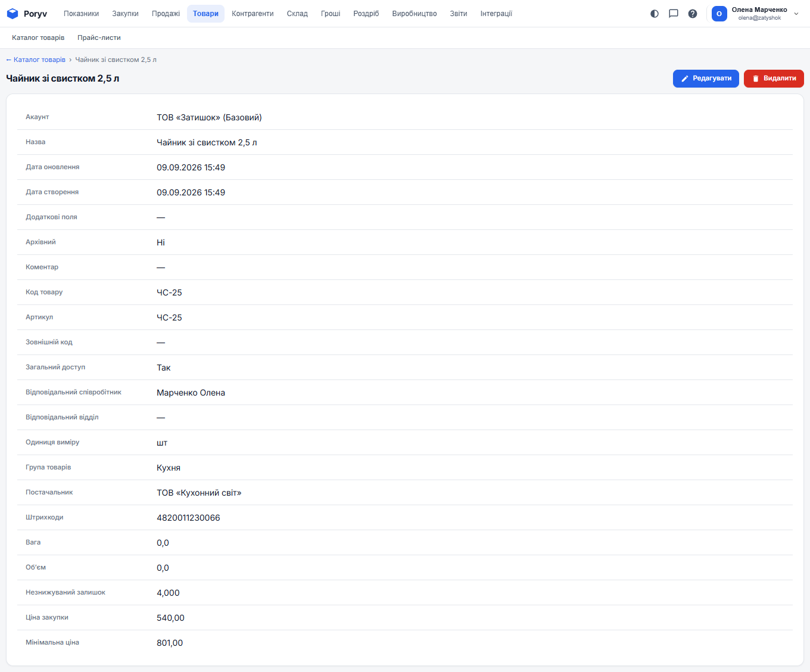Click the Редагувати button
The height and width of the screenshot is (672, 810).
(706, 79)
